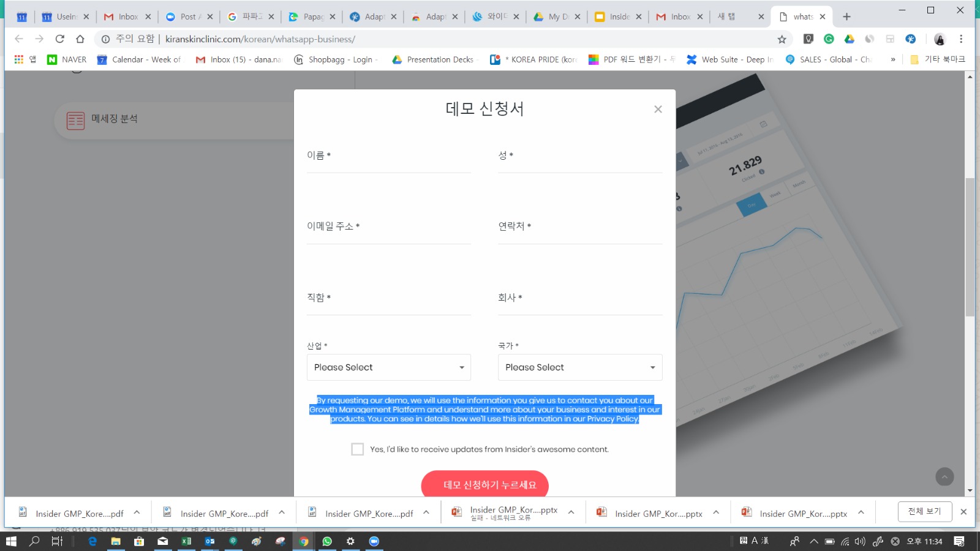Click the Grammarly extension icon

click(x=829, y=39)
